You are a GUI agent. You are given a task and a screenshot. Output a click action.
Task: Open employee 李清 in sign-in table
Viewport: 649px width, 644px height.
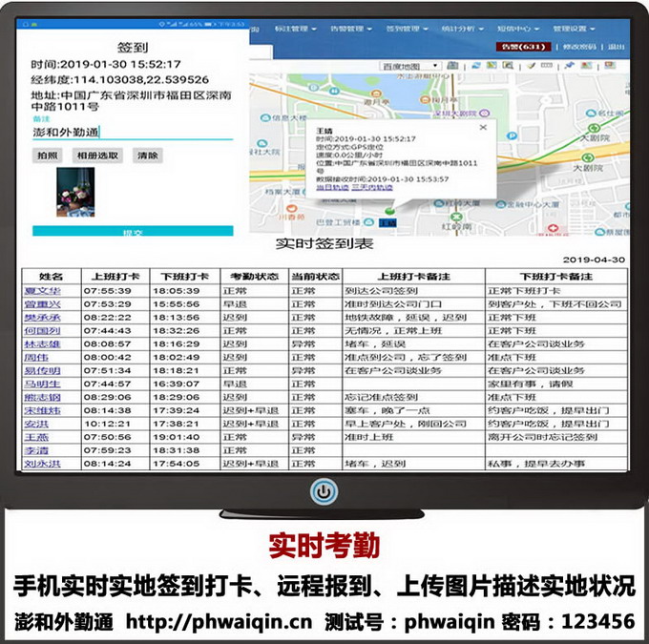pyautogui.click(x=36, y=450)
